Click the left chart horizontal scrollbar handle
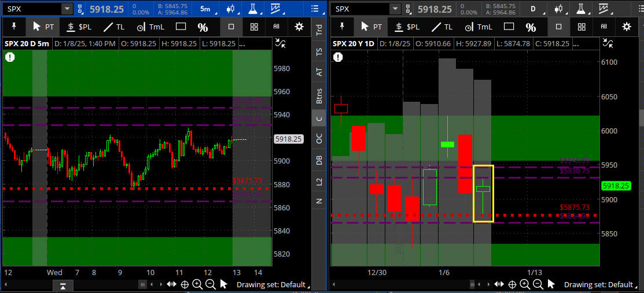The image size is (644, 293). 142,284
